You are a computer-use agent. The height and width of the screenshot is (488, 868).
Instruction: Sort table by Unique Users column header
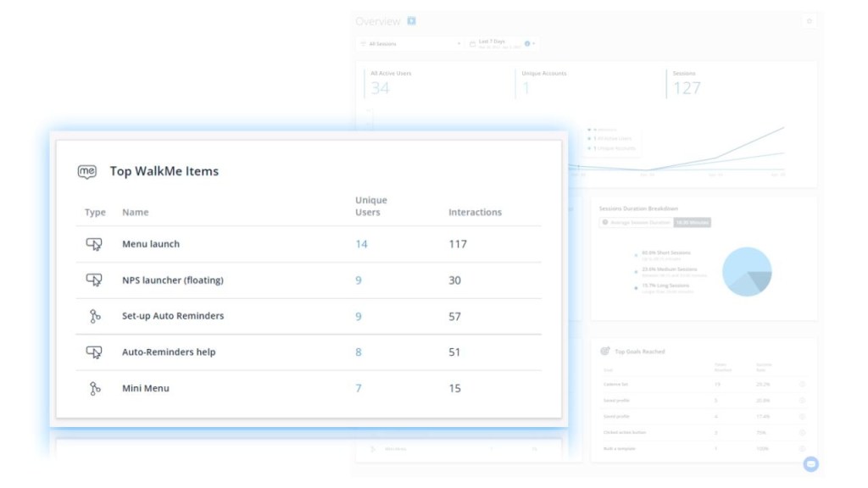pos(370,206)
